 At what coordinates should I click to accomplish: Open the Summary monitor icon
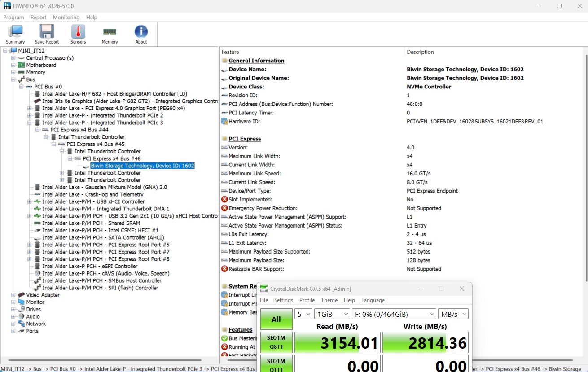click(x=15, y=31)
